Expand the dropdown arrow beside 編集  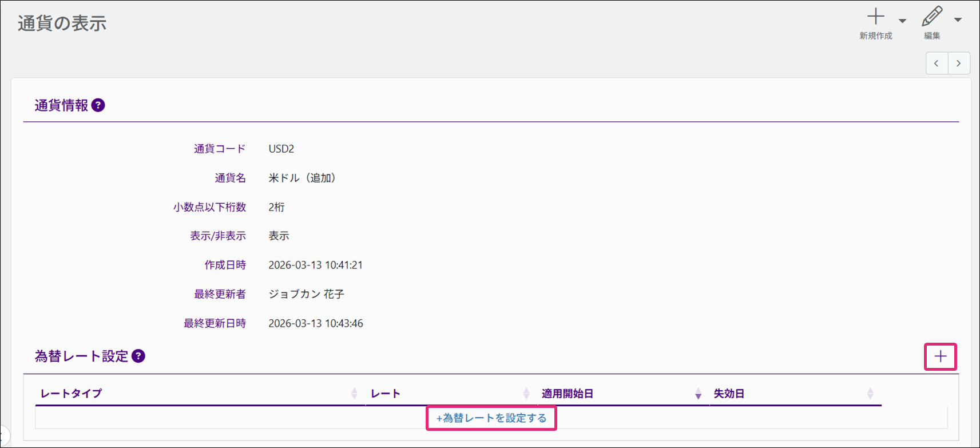pos(958,20)
